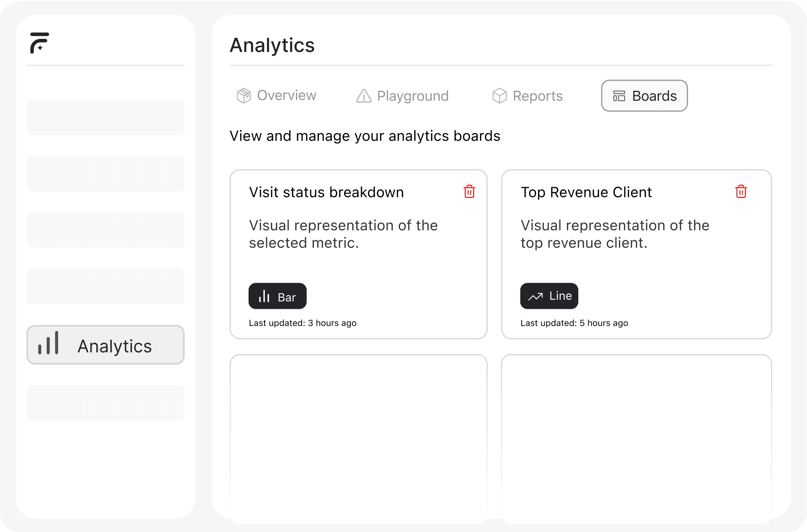Click the Reports box icon
This screenshot has width=807, height=532.
click(x=500, y=96)
